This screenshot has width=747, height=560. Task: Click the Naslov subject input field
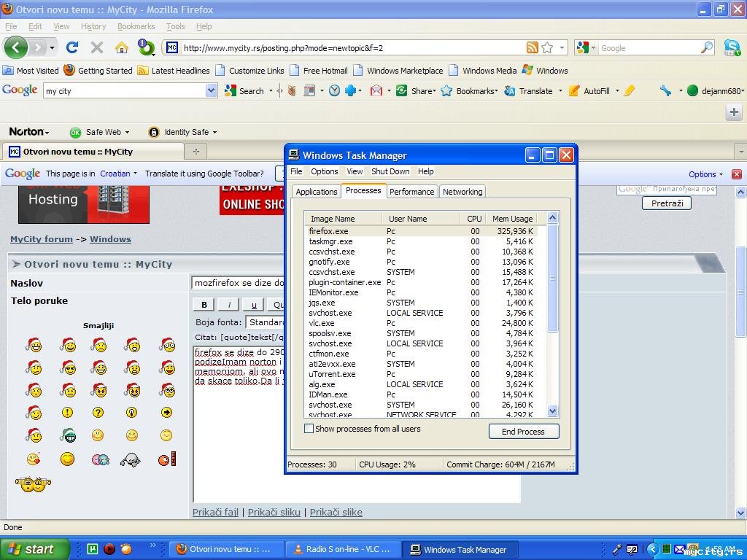pos(239,283)
